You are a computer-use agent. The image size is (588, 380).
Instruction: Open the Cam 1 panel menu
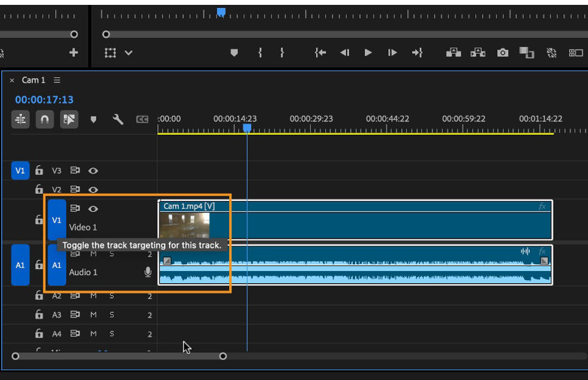(x=56, y=80)
